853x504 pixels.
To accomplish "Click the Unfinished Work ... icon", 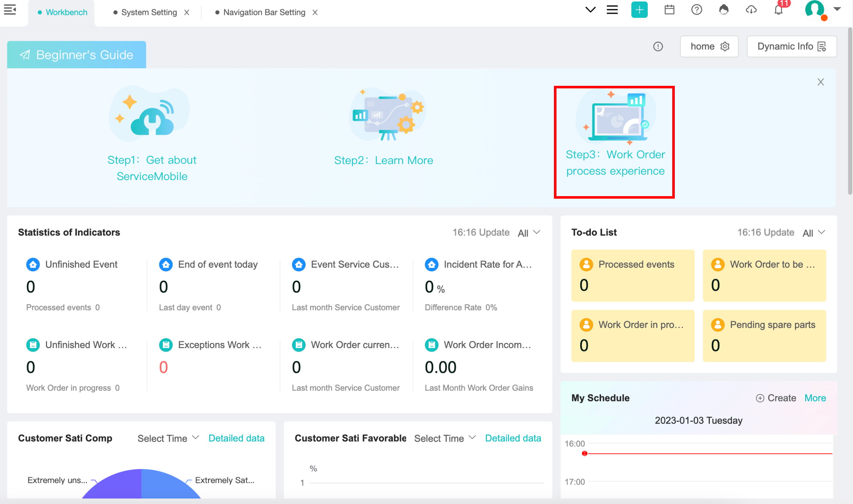I will pyautogui.click(x=33, y=345).
